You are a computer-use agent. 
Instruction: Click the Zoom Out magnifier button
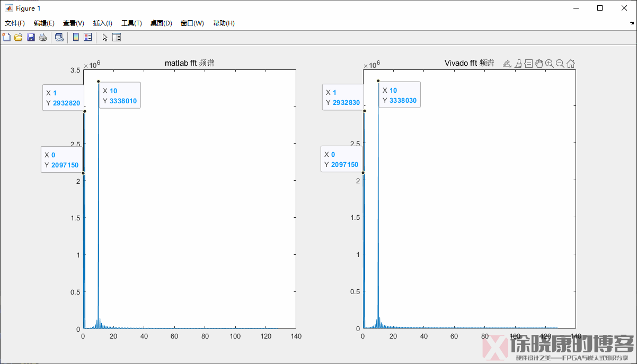(560, 63)
